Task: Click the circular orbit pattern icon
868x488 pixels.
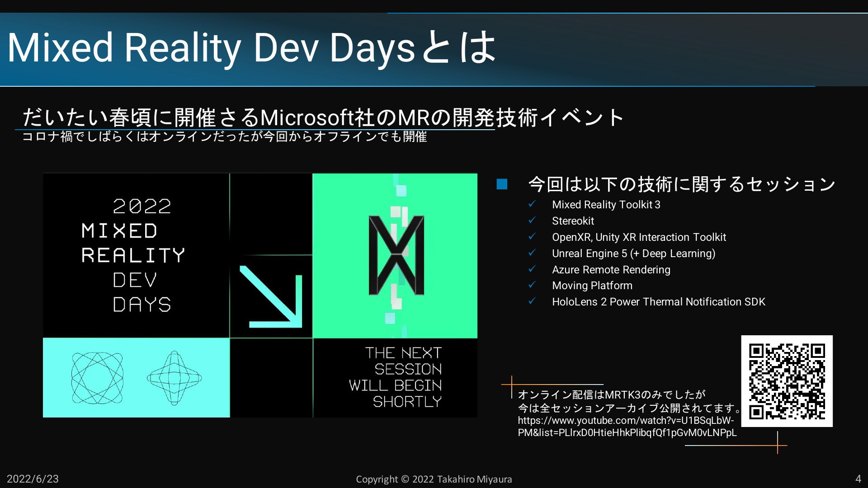Action: coord(97,378)
